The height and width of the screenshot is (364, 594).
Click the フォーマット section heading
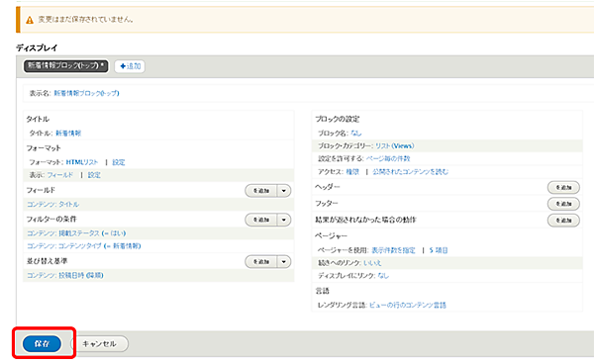(x=44, y=148)
